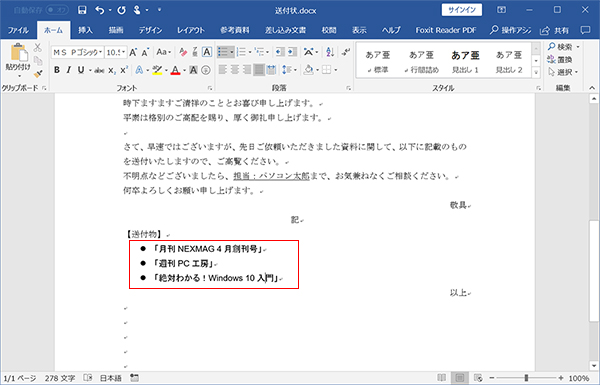The width and height of the screenshot is (600, 385).
Task: Click 置換 replace button
Action: [x=560, y=59]
